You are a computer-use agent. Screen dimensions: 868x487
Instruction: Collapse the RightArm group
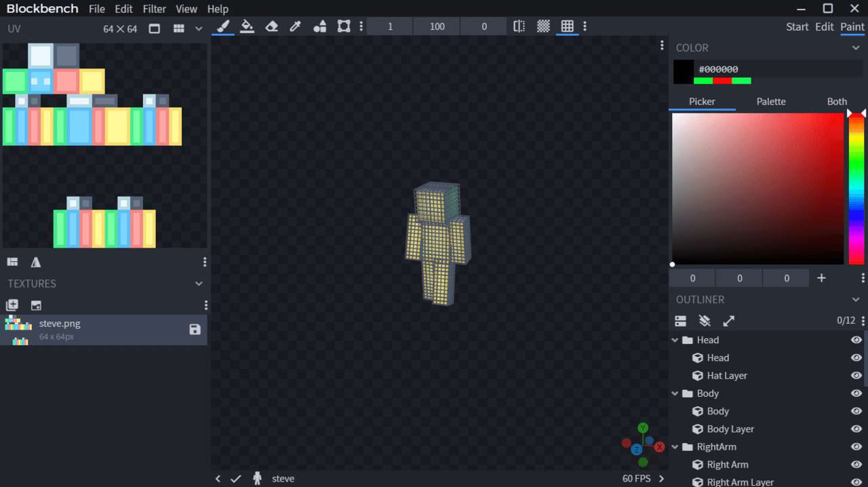coord(675,447)
